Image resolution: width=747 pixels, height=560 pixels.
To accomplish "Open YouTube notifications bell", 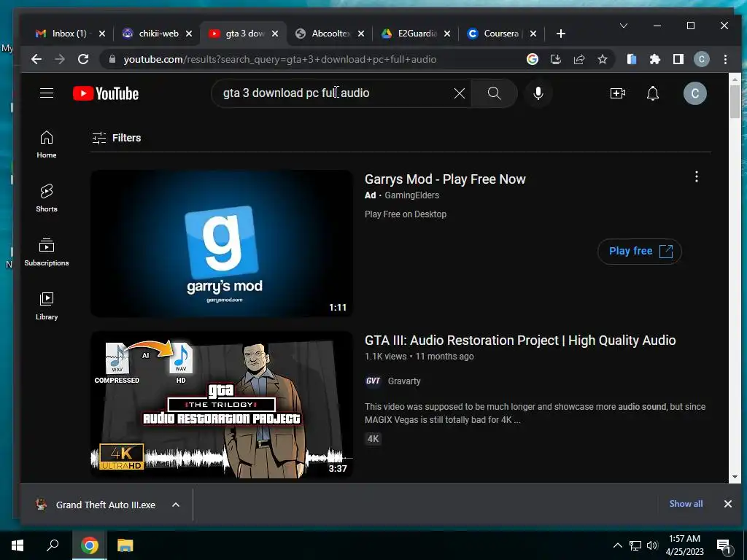I will 653,93.
